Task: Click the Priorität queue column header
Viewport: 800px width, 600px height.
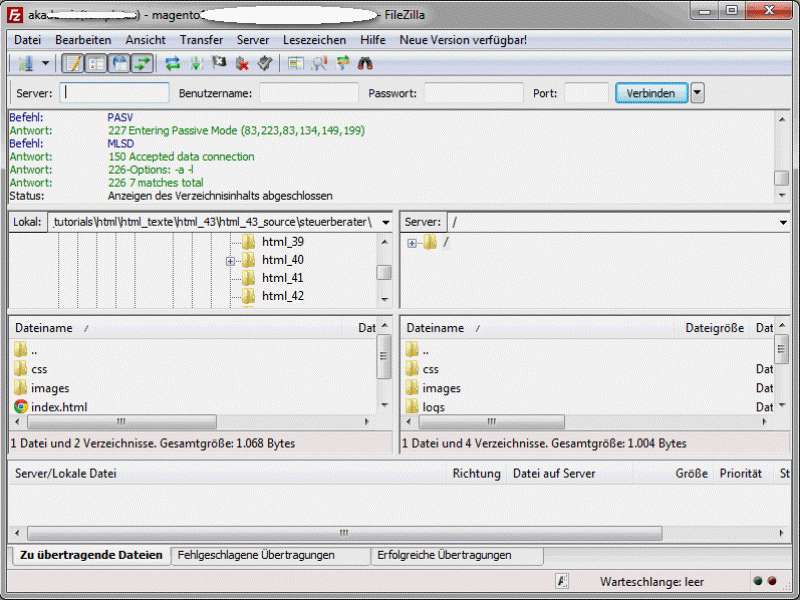Action: tap(740, 473)
